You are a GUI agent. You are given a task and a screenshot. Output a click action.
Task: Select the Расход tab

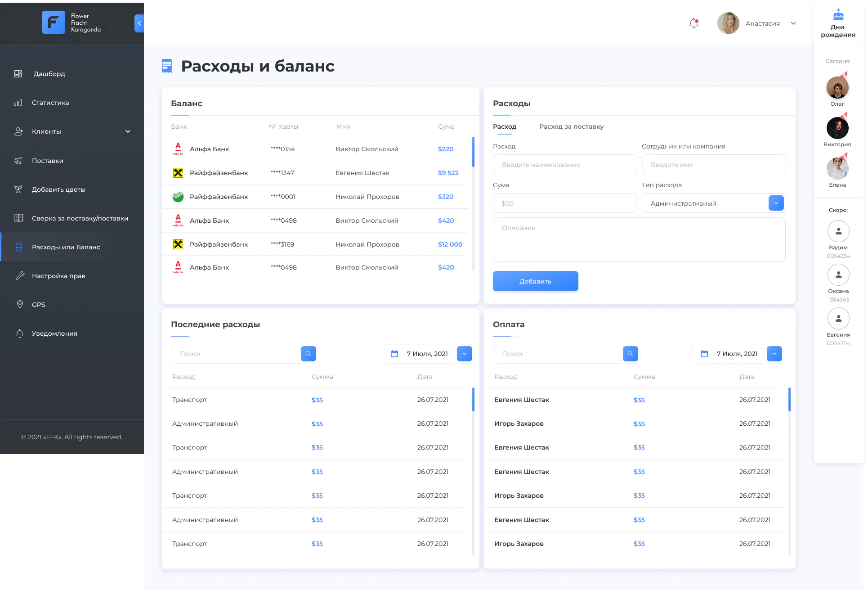pyautogui.click(x=505, y=126)
